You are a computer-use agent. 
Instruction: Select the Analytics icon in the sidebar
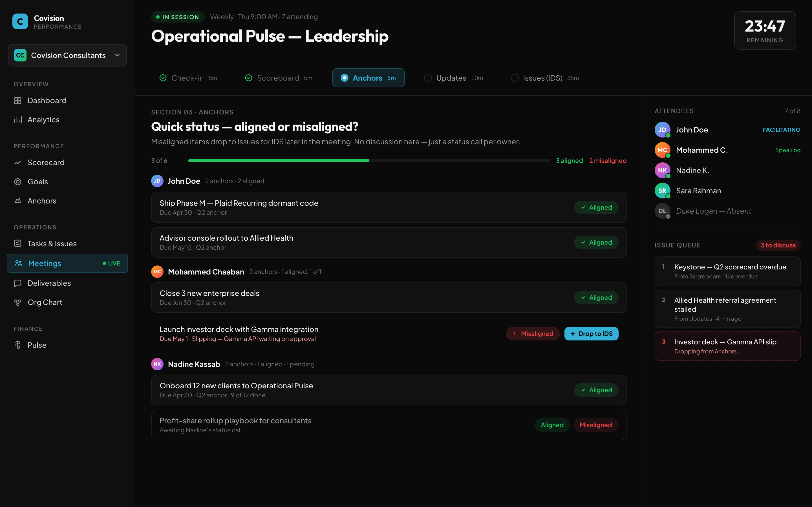pyautogui.click(x=18, y=119)
